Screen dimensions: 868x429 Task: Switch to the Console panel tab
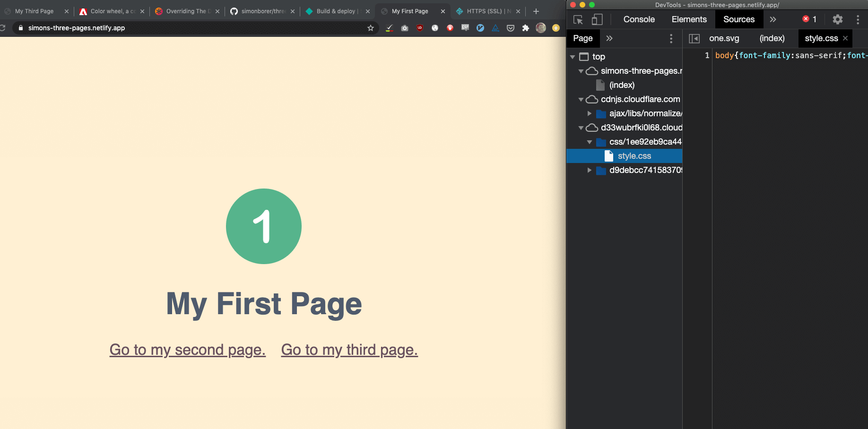point(639,19)
